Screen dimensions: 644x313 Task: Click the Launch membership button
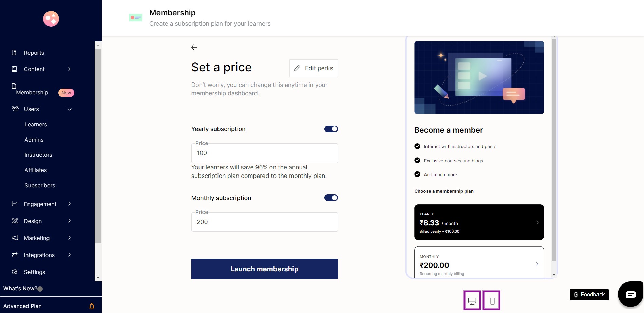click(x=264, y=269)
